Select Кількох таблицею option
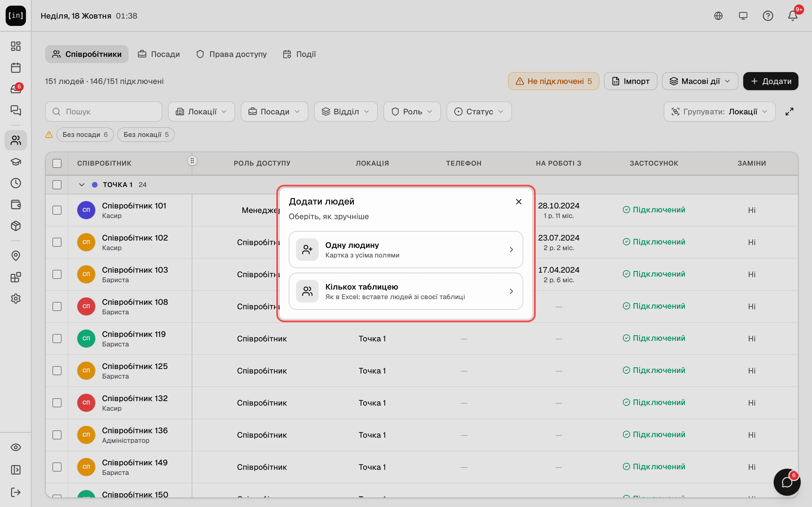Viewport: 812px width, 507px height. point(406,291)
